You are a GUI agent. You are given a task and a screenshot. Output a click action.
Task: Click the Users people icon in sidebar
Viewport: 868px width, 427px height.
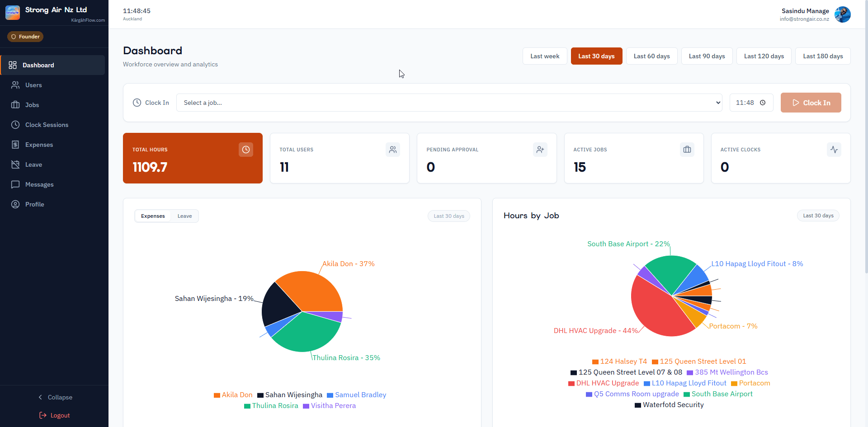15,85
